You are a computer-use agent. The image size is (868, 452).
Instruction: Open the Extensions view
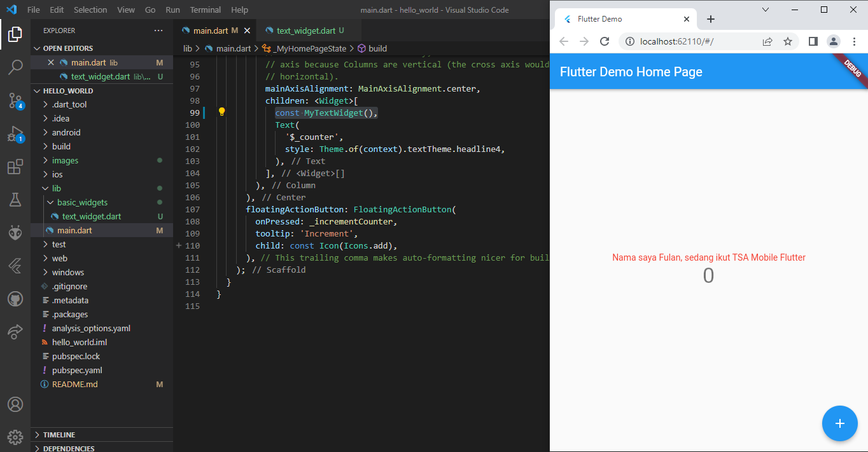pyautogui.click(x=15, y=167)
